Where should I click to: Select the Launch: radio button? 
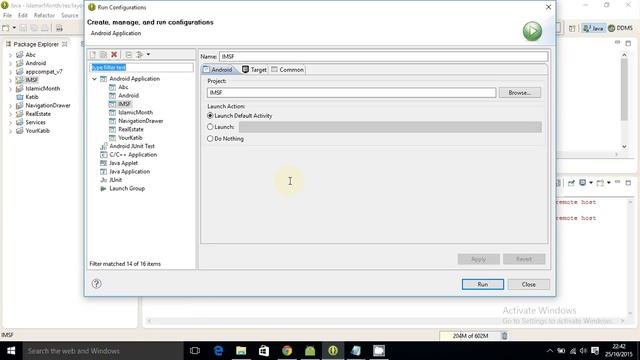click(x=210, y=127)
